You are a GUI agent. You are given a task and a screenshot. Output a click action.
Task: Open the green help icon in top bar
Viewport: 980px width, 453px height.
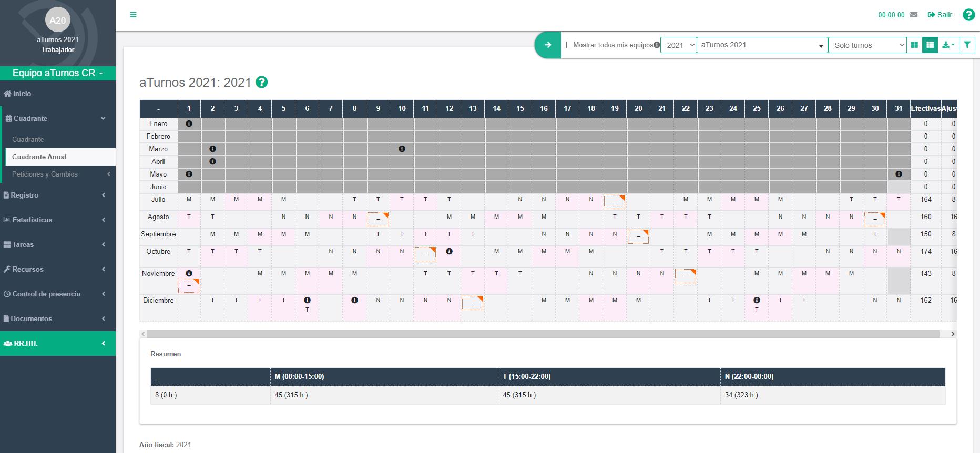(968, 15)
